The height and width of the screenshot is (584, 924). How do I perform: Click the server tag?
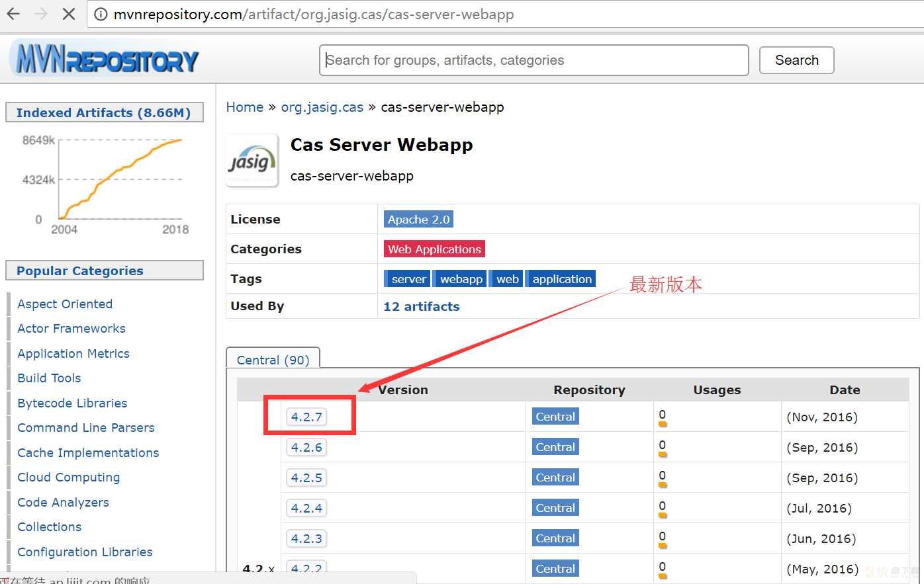click(x=408, y=279)
